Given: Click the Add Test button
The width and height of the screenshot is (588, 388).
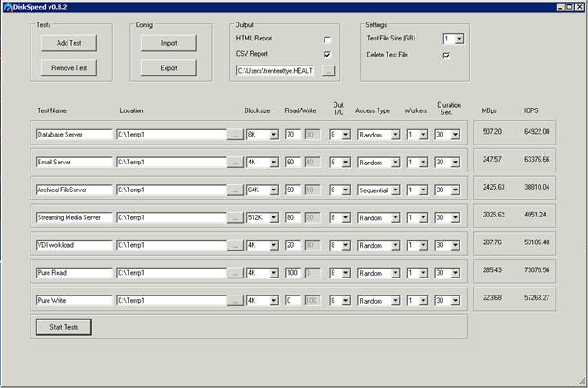Looking at the screenshot, I should pyautogui.click(x=68, y=43).
